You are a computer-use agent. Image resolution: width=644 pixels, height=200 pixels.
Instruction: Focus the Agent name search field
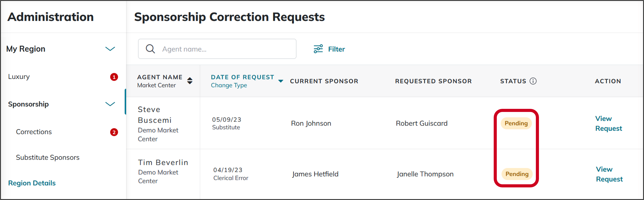tap(225, 49)
